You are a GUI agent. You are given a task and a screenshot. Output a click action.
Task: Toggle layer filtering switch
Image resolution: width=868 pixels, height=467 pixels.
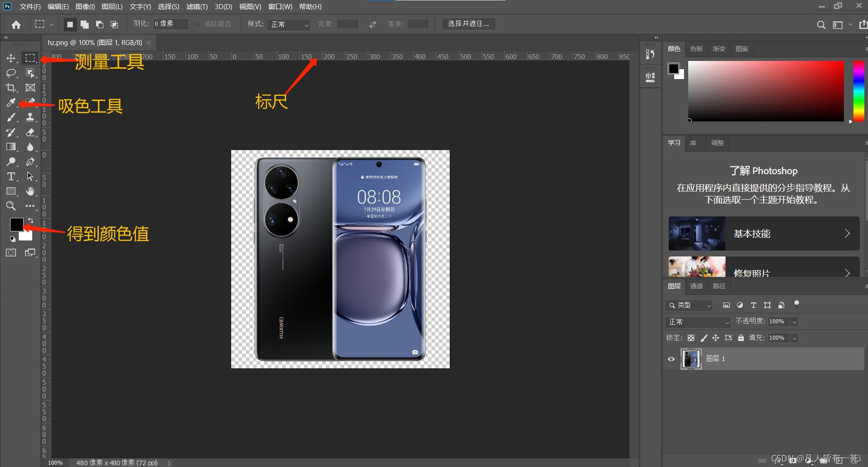797,304
